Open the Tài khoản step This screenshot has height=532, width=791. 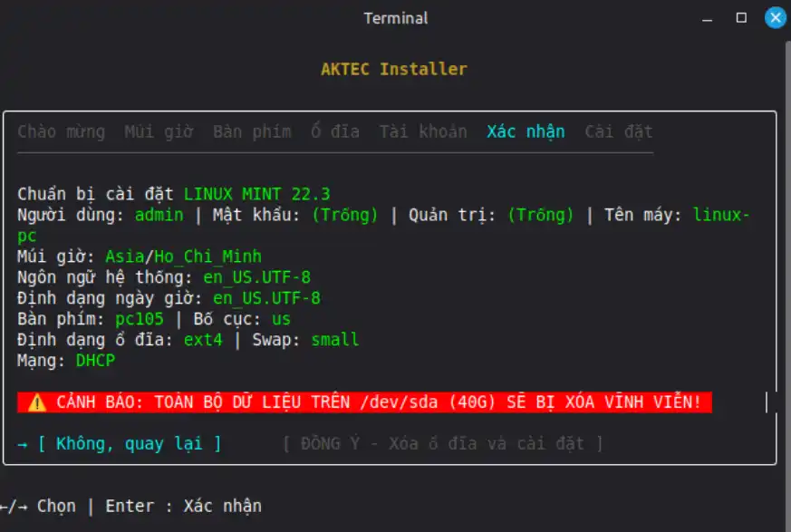click(x=423, y=131)
